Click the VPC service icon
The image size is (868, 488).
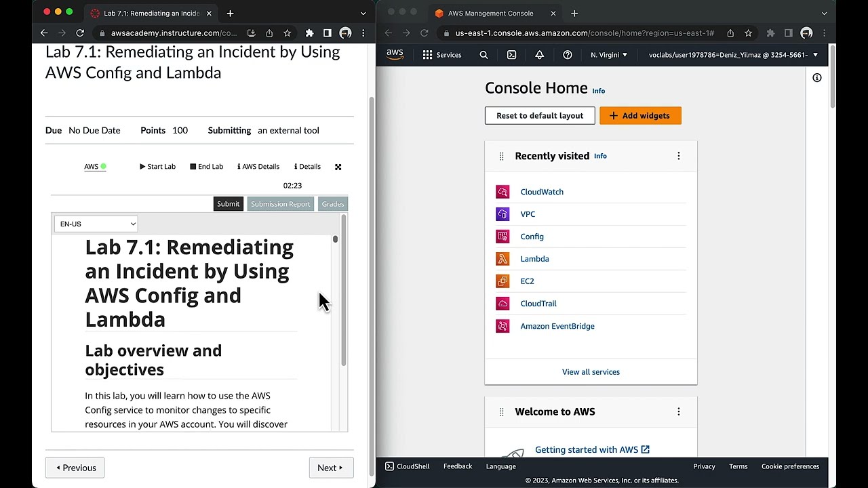point(502,214)
